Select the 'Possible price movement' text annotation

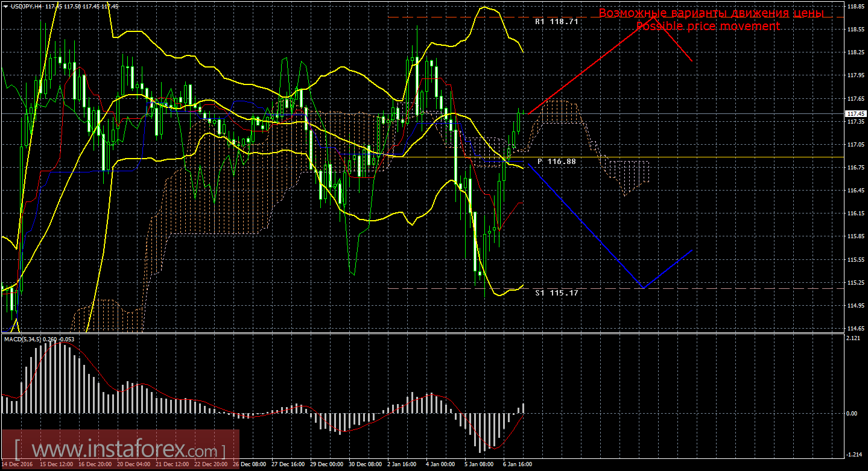tap(708, 27)
